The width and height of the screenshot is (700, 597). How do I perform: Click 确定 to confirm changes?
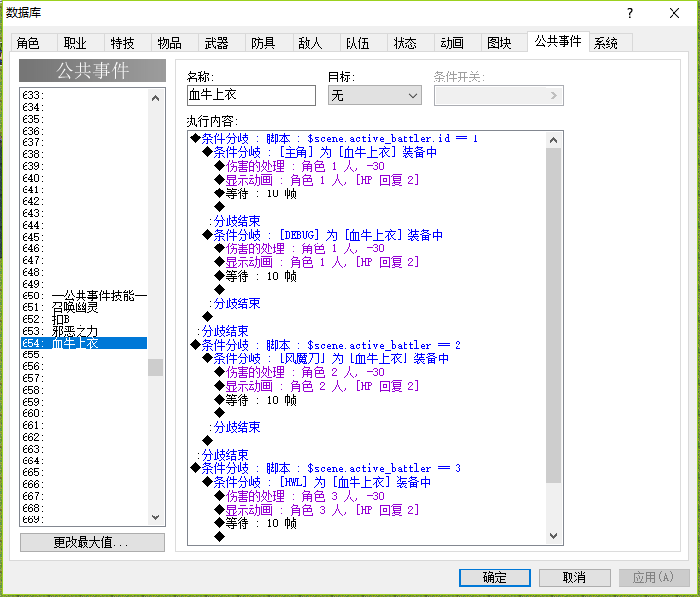click(495, 577)
